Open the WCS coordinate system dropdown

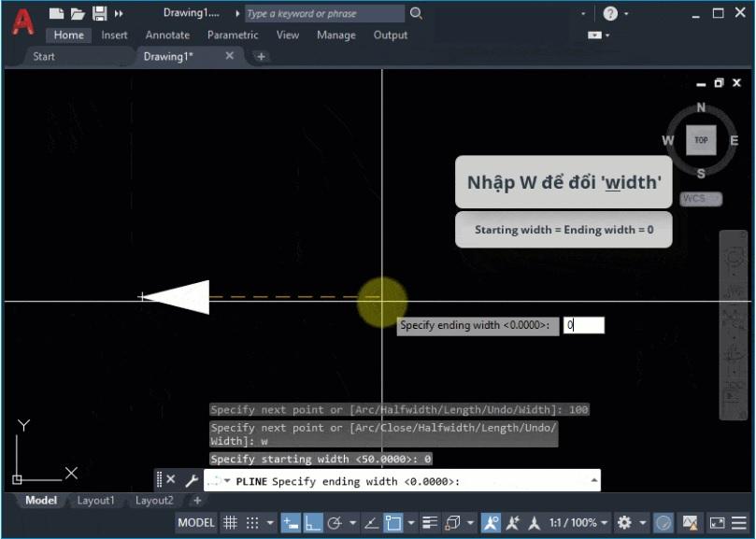(701, 198)
